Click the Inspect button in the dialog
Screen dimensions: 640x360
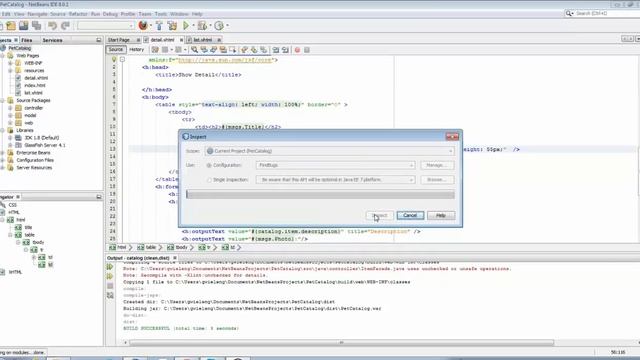pyautogui.click(x=380, y=215)
